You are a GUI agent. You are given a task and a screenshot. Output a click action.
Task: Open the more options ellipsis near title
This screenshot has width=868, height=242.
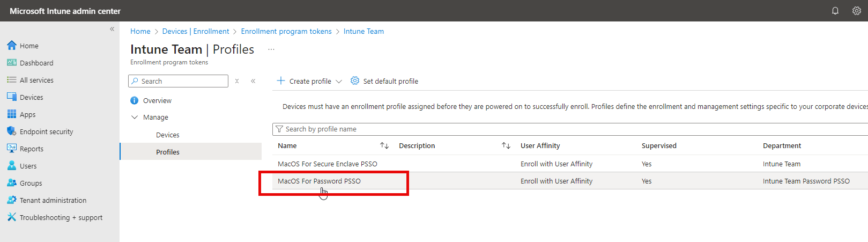(271, 49)
